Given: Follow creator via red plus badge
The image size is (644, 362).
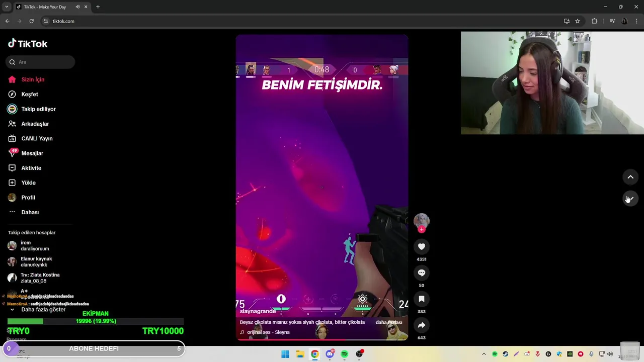Looking at the screenshot, I should click(422, 229).
